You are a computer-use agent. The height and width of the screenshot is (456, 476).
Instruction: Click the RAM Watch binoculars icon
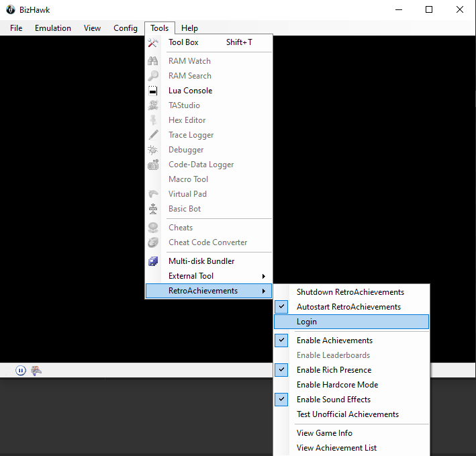click(x=153, y=61)
